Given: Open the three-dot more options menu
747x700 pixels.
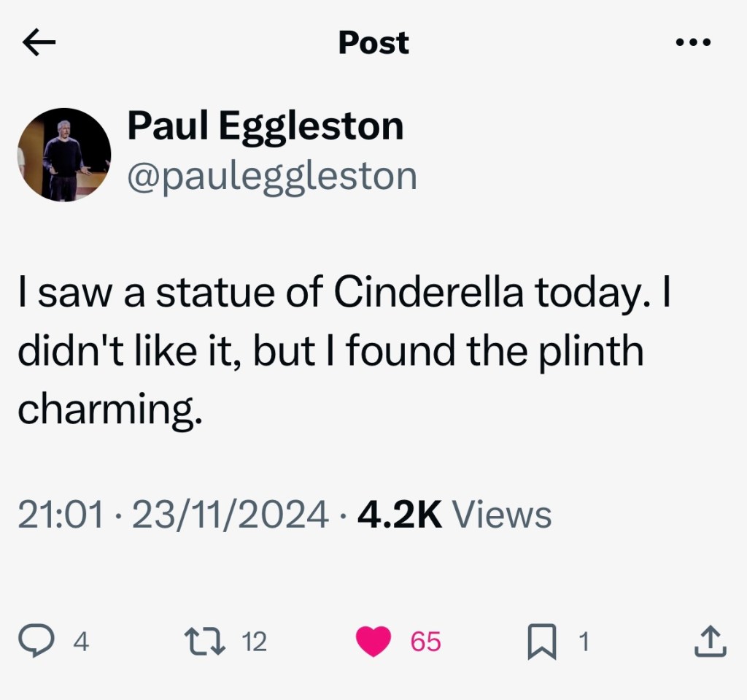Looking at the screenshot, I should pos(692,43).
